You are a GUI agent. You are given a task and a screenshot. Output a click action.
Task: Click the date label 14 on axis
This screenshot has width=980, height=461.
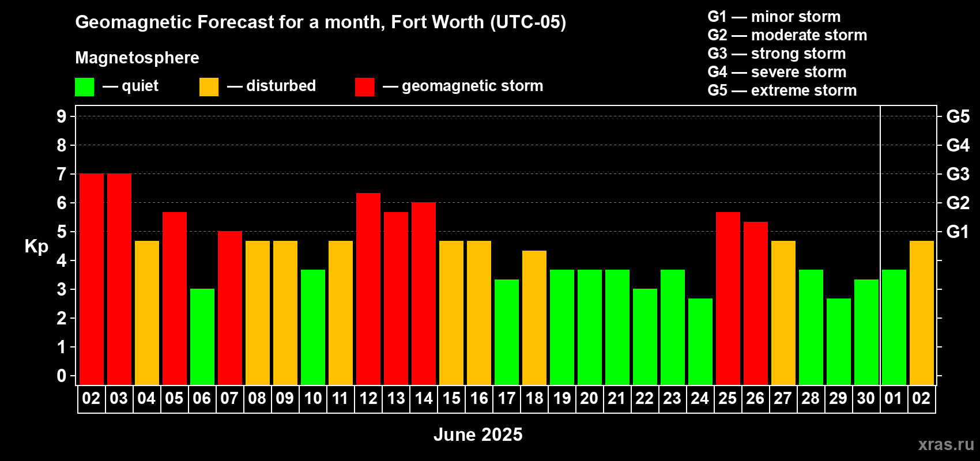click(424, 399)
